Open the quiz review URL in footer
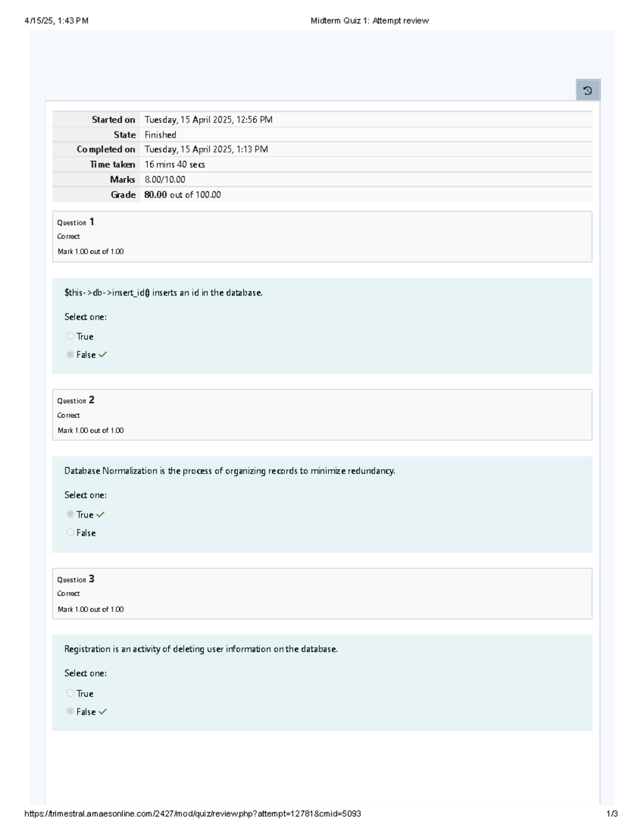The image size is (644, 834). coord(193,814)
